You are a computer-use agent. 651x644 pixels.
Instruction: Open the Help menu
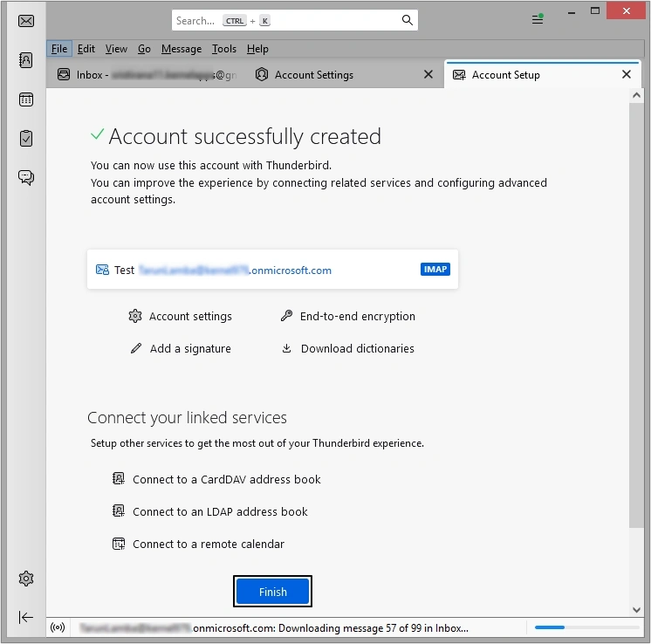(257, 49)
